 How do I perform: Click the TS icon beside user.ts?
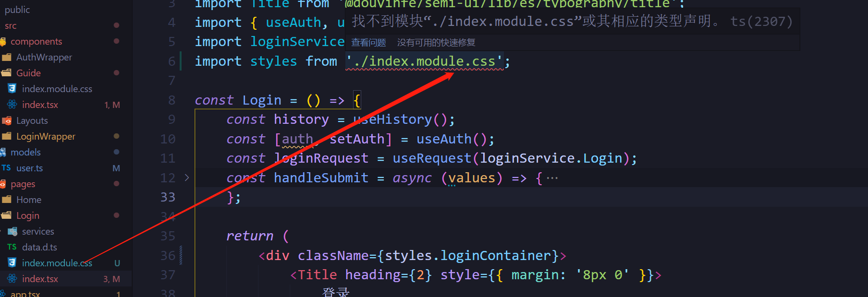(6, 168)
